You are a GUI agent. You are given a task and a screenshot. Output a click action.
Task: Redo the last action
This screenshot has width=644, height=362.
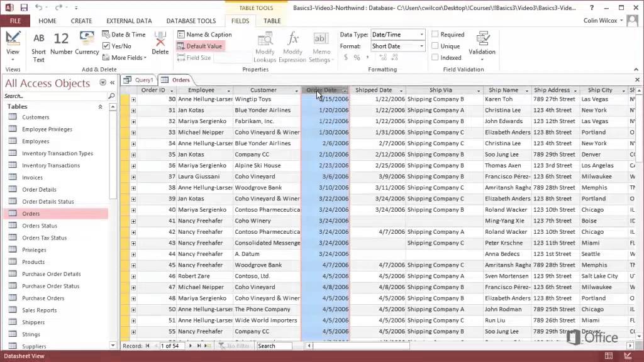pyautogui.click(x=58, y=8)
